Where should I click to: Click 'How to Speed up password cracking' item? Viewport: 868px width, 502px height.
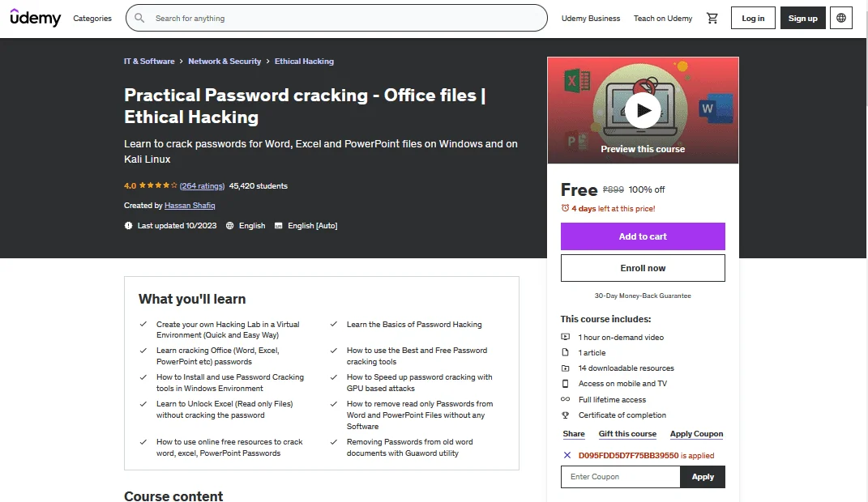pos(419,383)
